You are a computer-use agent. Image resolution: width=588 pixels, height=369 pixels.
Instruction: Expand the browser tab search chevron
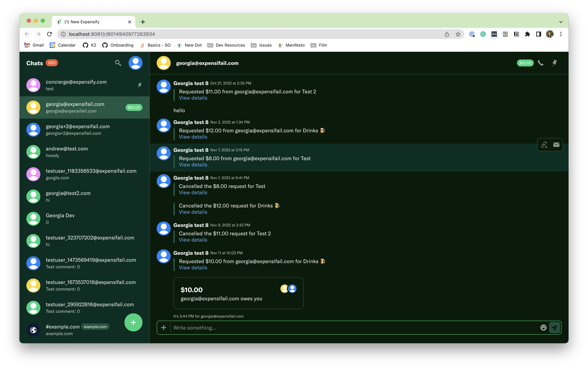pos(561,22)
